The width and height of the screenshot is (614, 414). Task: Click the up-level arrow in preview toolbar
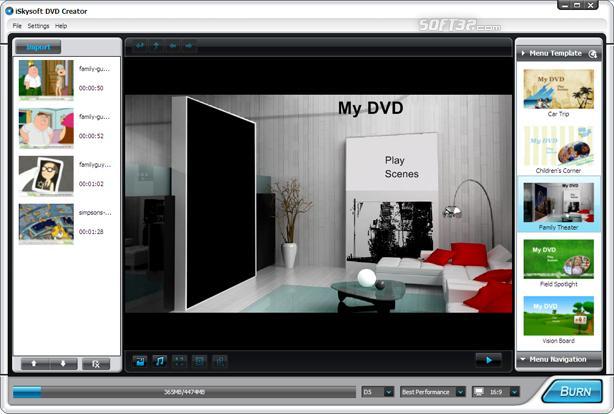point(156,46)
